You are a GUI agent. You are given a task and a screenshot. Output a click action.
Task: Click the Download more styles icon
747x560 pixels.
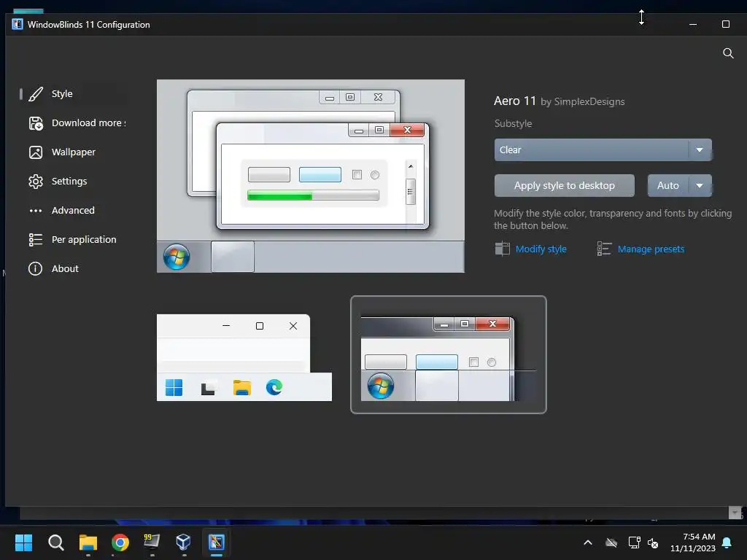tap(36, 123)
